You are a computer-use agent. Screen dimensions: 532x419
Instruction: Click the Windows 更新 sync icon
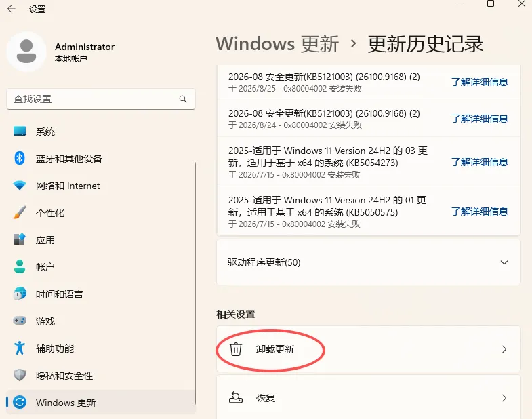(20, 402)
